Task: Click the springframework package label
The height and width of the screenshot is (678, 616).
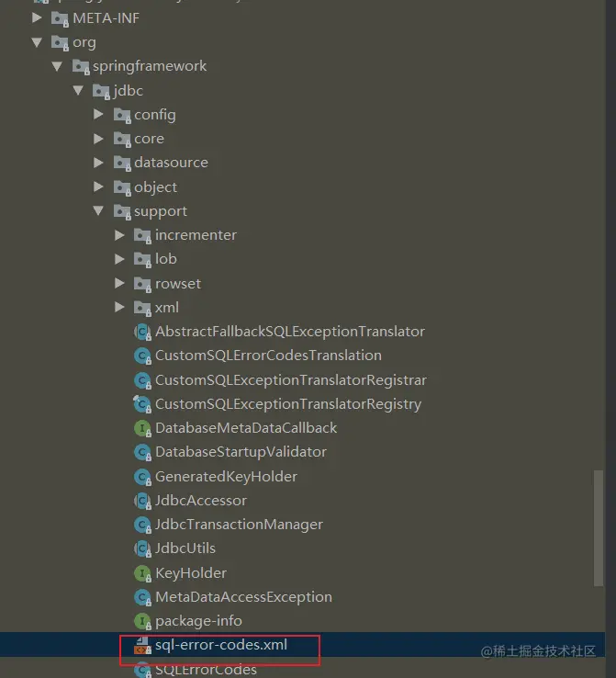Action: tap(150, 66)
